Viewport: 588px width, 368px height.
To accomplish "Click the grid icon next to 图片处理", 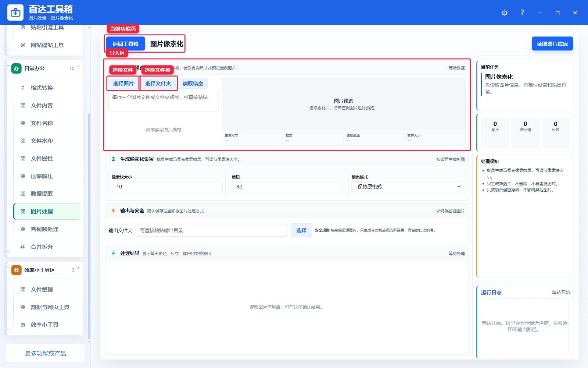I will (x=23, y=211).
